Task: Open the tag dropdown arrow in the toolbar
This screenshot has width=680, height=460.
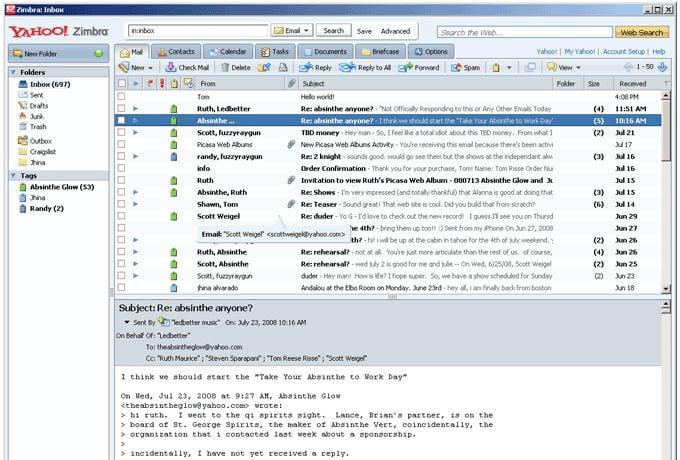Action: click(509, 68)
